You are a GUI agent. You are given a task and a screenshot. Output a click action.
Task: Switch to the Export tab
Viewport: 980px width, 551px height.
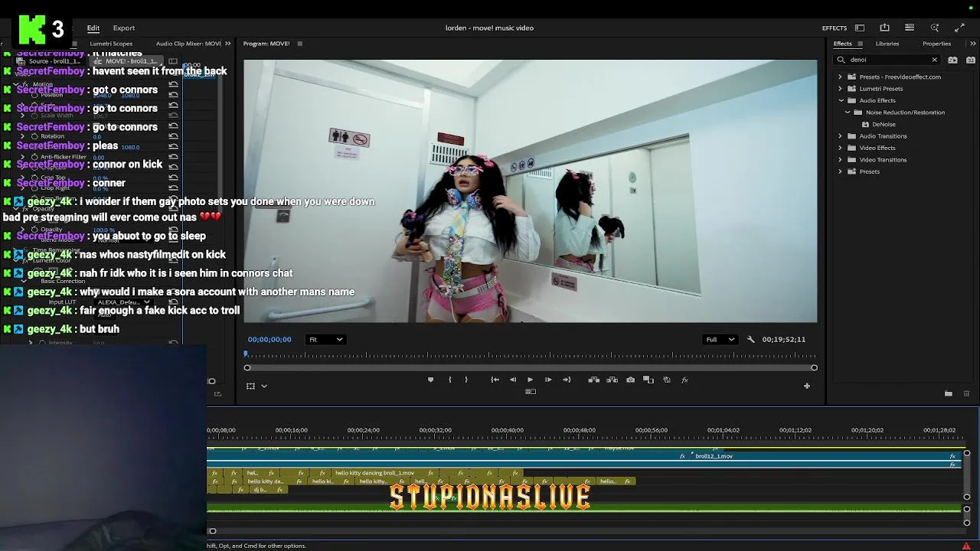pyautogui.click(x=124, y=28)
